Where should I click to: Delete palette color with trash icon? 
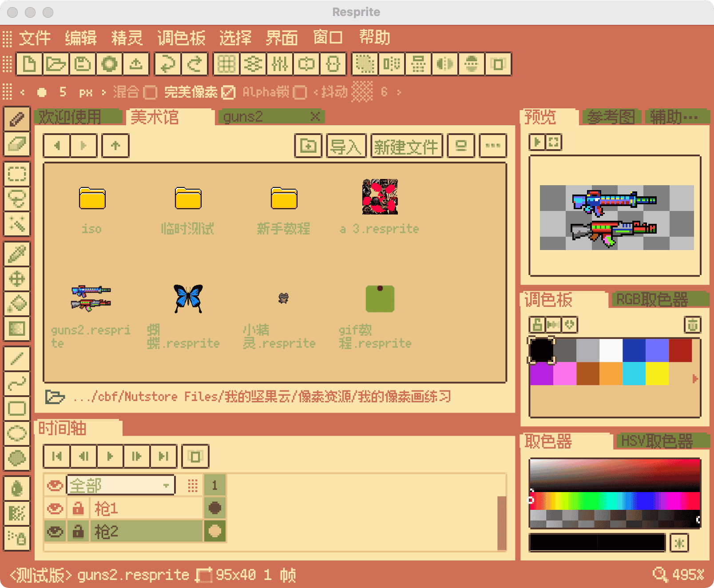pyautogui.click(x=692, y=325)
